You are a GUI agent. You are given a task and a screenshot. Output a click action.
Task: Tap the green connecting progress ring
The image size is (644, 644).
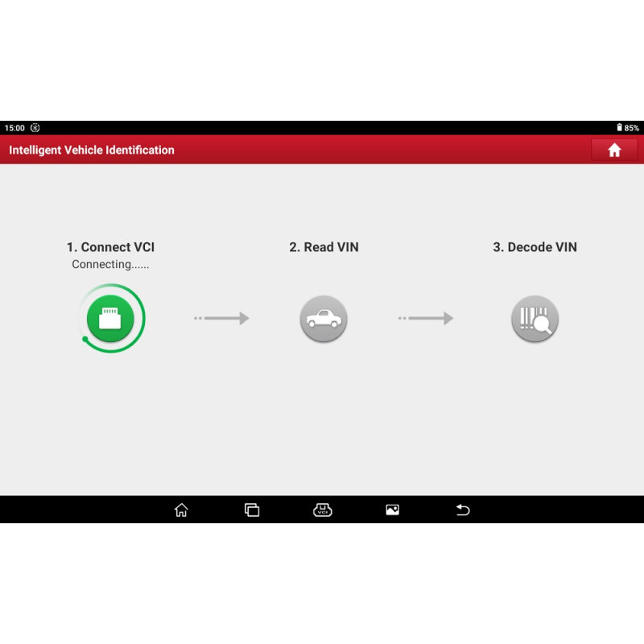click(142, 319)
